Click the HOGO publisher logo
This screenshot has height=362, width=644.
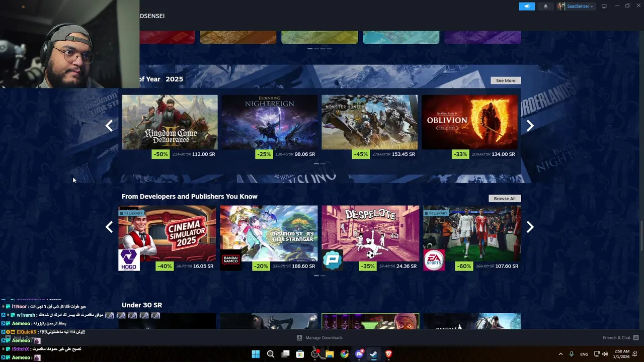pos(129,260)
